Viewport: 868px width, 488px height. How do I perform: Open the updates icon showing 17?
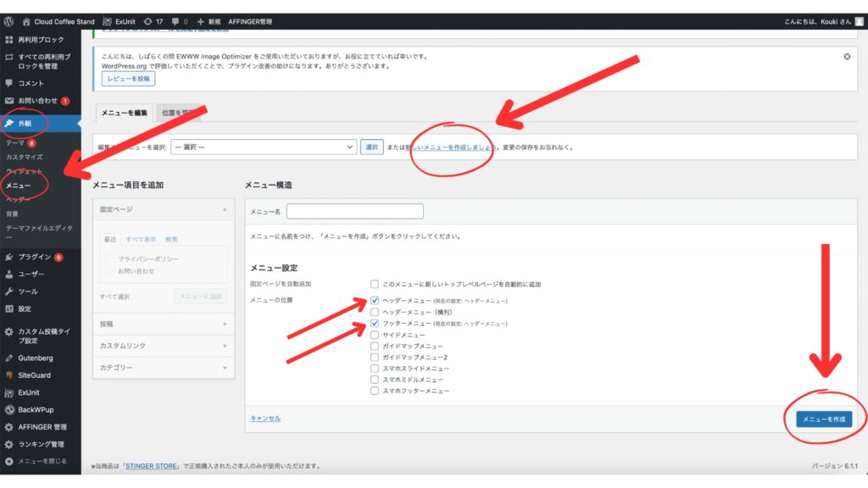click(x=153, y=20)
